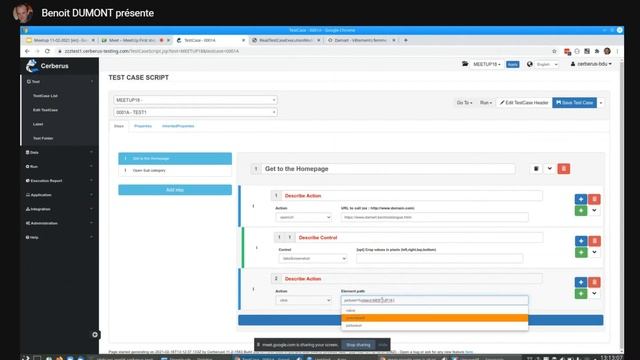Bookmark page using star icon
Viewport: 640px width, 360px height.
point(554,51)
